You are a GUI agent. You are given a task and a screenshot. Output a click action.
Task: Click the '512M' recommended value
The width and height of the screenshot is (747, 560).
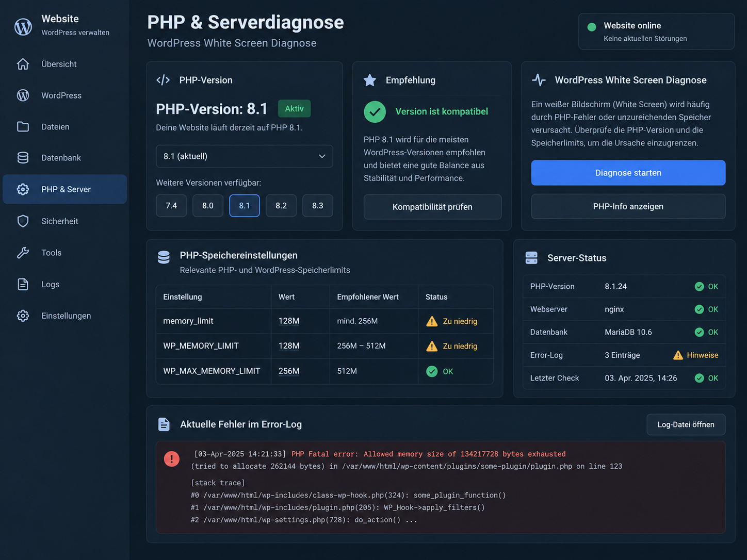point(347,371)
